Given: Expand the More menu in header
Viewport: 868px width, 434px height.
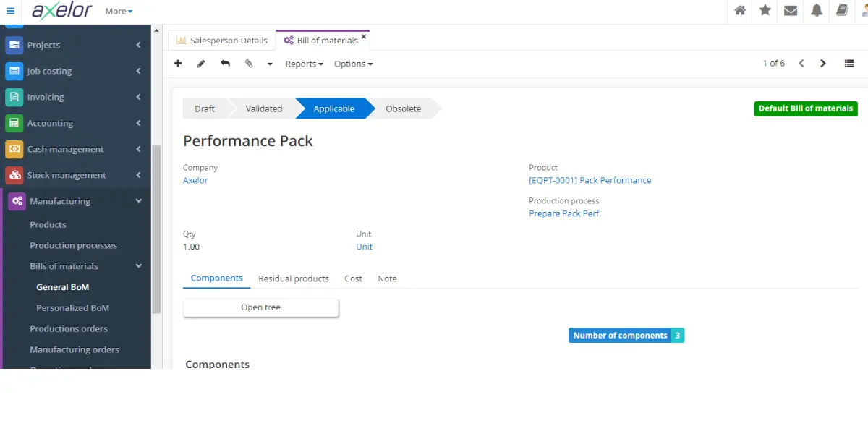Looking at the screenshot, I should (119, 11).
